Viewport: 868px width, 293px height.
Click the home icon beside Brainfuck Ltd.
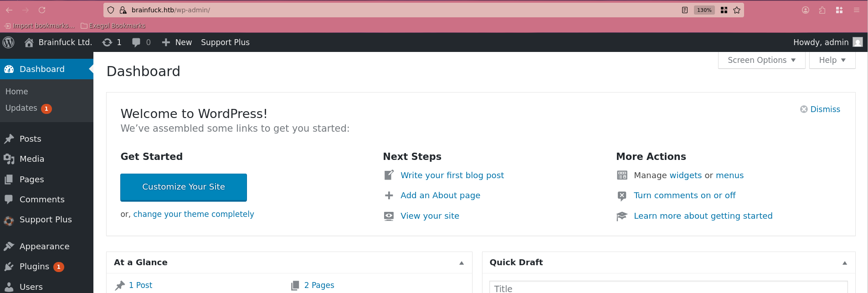pyautogui.click(x=29, y=42)
